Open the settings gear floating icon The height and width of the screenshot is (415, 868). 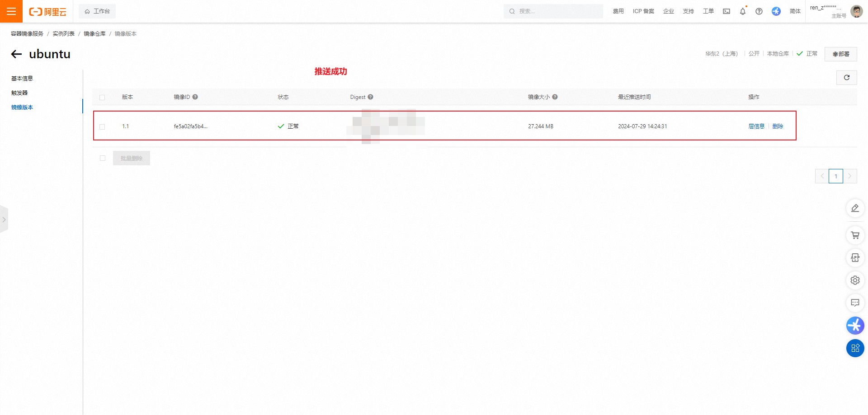(x=855, y=280)
